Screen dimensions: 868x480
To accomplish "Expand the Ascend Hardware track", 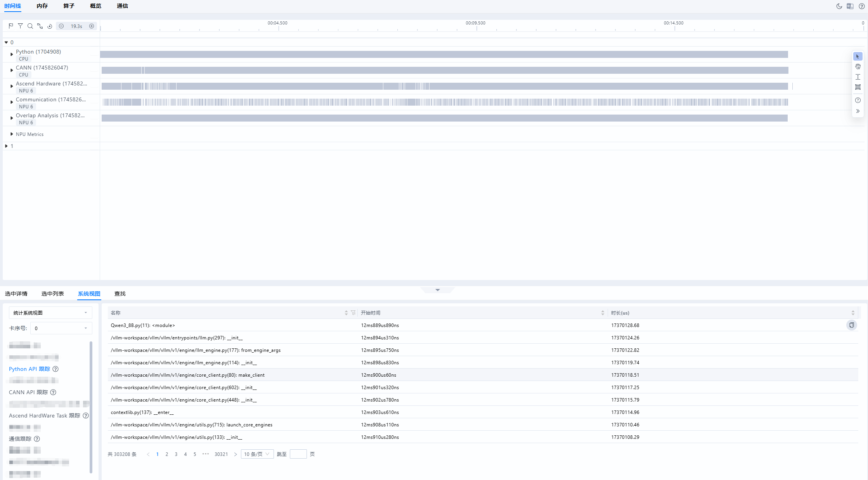I will 12,86.
